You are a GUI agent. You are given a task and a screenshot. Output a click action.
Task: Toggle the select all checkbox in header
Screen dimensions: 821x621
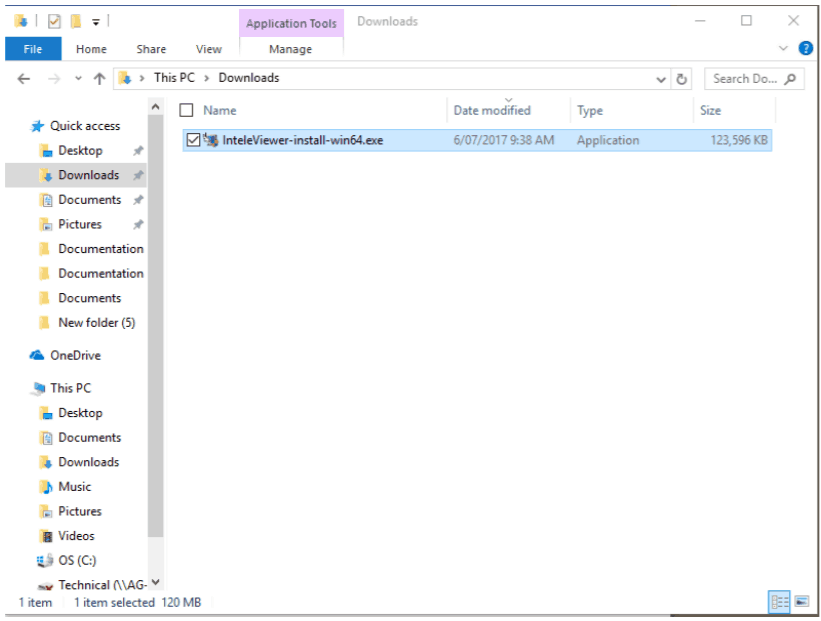[x=186, y=110]
